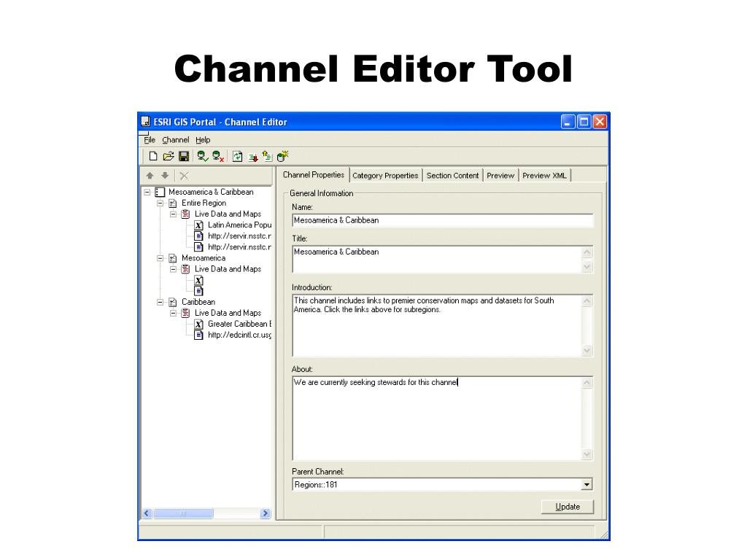This screenshot has height=560, width=747.
Task: Open the Channel menu
Action: [175, 140]
